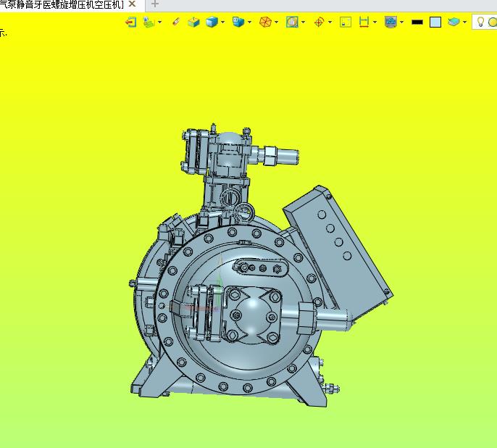Click the yellow circle icon beside bulb

tap(493, 22)
